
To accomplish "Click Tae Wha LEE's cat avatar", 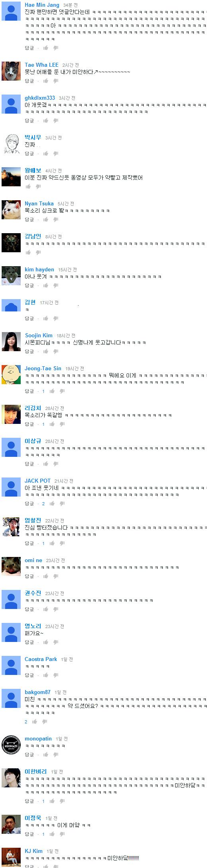I will click(x=11, y=71).
